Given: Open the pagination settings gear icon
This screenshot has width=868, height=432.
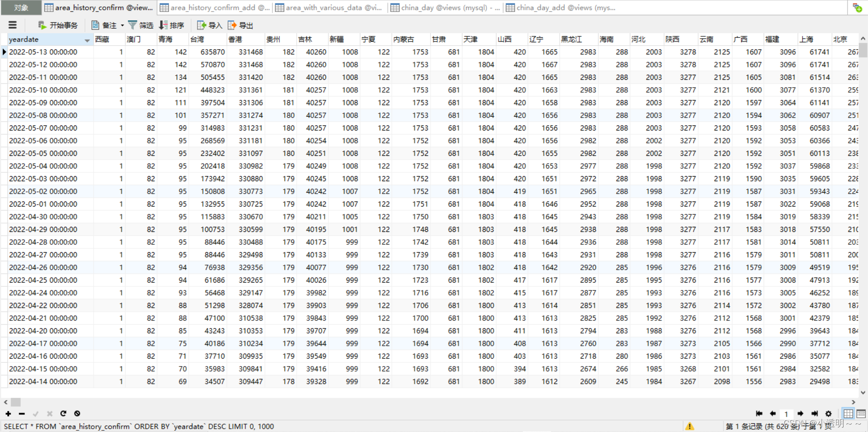Looking at the screenshot, I should click(x=828, y=414).
